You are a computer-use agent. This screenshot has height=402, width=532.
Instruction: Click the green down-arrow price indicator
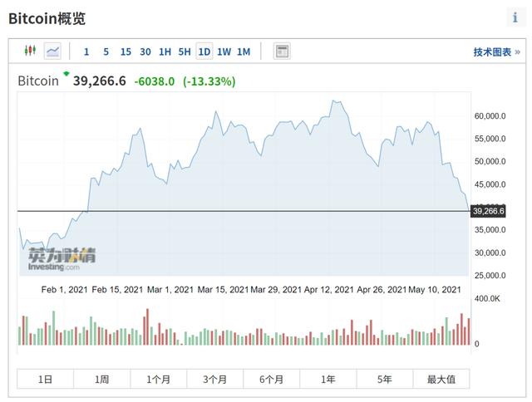[66, 73]
